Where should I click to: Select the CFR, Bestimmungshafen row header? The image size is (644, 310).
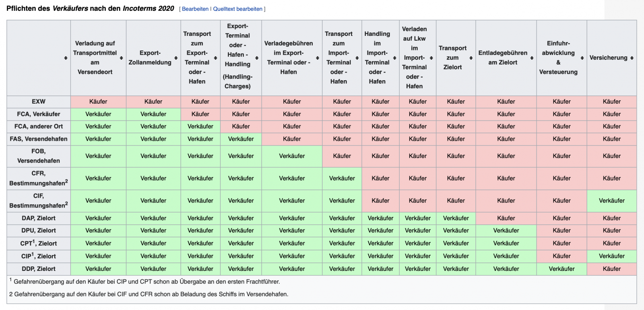(x=39, y=179)
